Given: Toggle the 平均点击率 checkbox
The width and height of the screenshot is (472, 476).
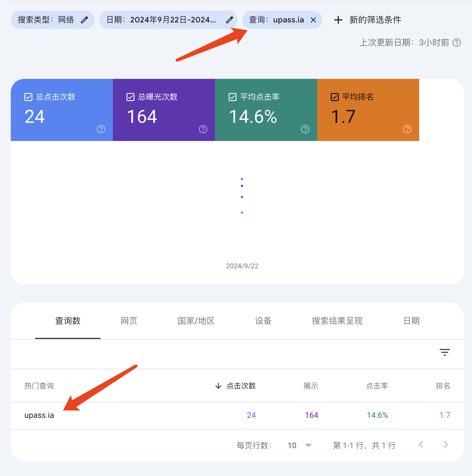Looking at the screenshot, I should point(233,97).
